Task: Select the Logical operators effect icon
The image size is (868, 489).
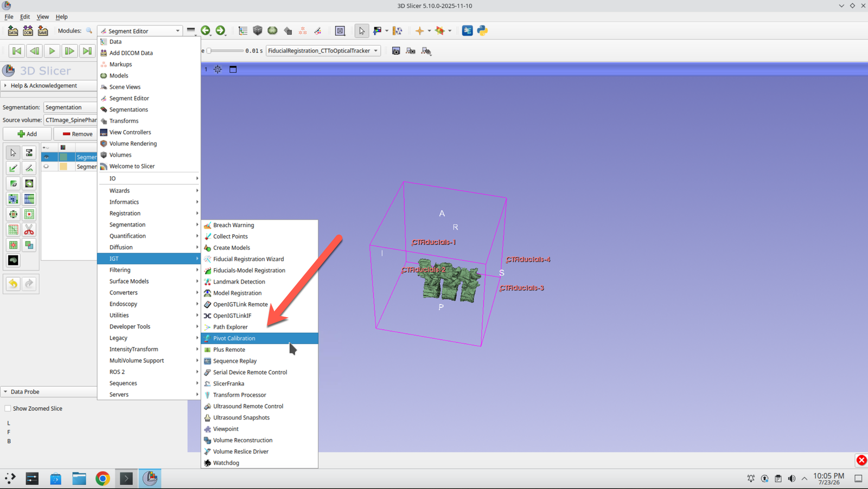Action: 29,245
